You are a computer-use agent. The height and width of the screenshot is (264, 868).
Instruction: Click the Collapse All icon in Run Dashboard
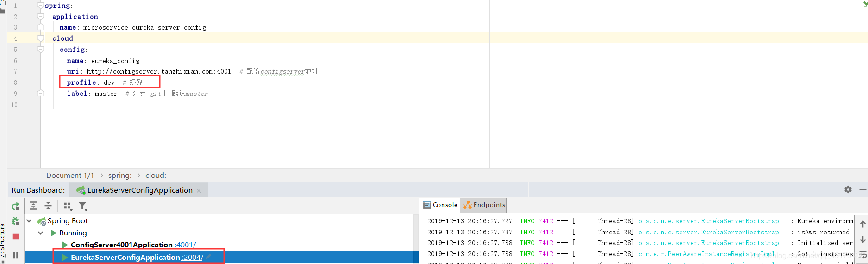point(48,206)
